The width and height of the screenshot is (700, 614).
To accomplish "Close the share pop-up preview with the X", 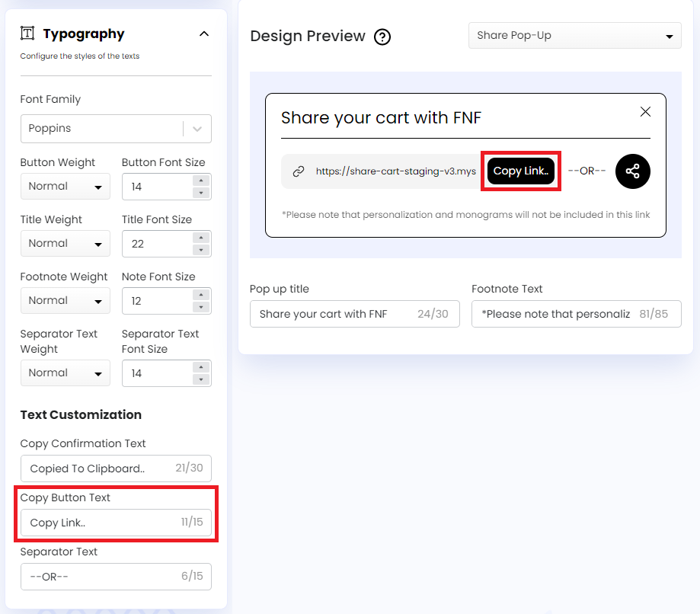I will click(645, 111).
